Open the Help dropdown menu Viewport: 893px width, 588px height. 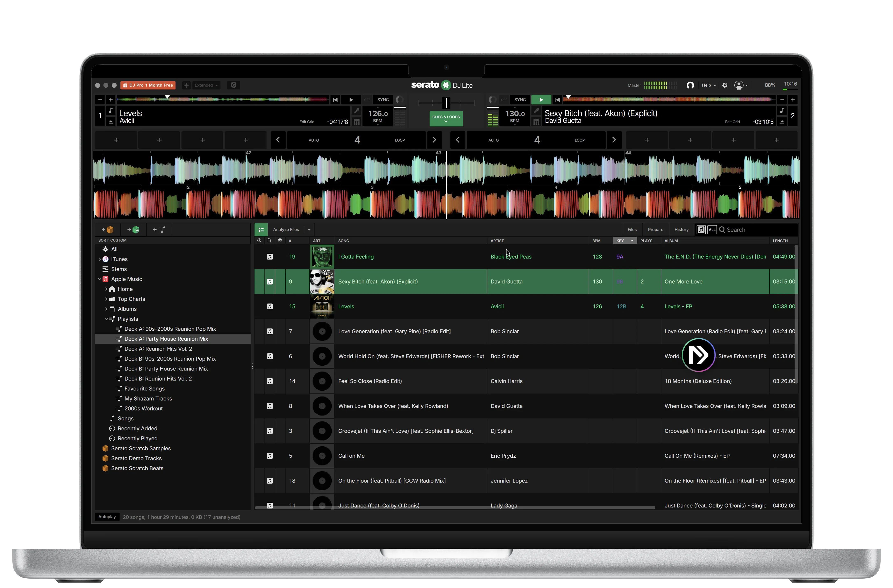pos(709,86)
